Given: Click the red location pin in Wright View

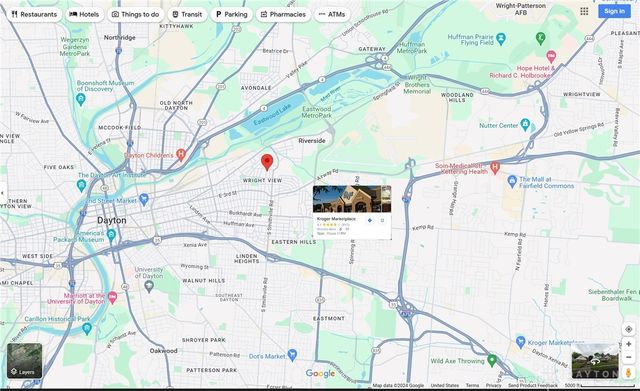Looking at the screenshot, I should 267,162.
